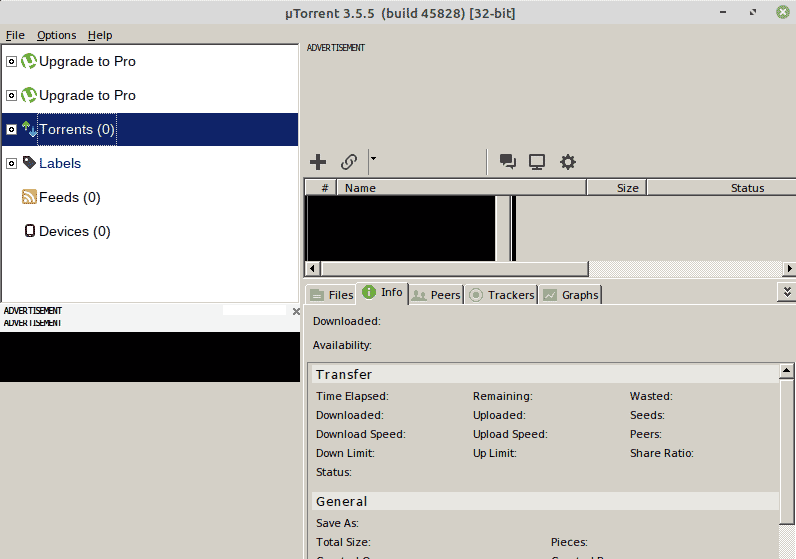Click the Labels tag icon
796x559 pixels.
(x=29, y=162)
